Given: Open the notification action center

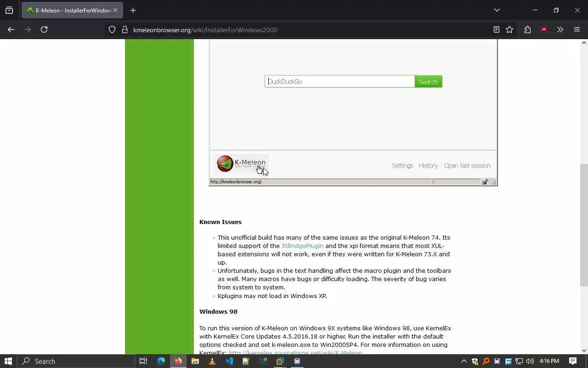Looking at the screenshot, I should tap(573, 361).
